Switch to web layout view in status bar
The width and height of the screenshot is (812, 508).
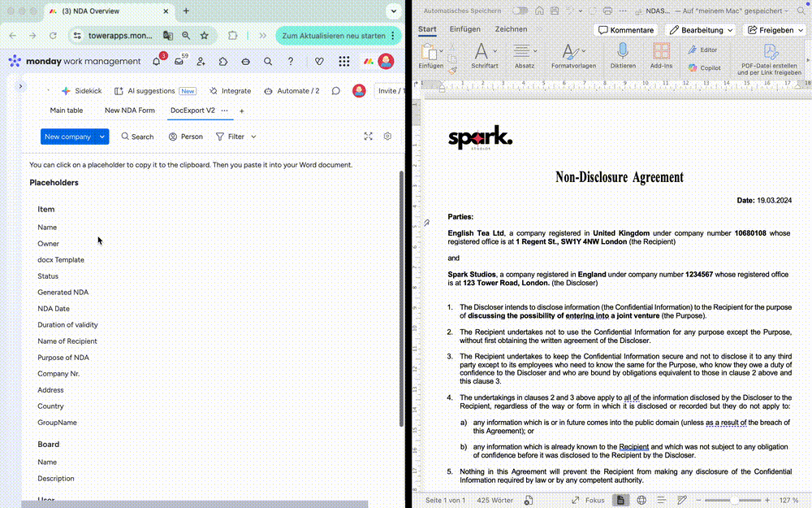point(641,500)
